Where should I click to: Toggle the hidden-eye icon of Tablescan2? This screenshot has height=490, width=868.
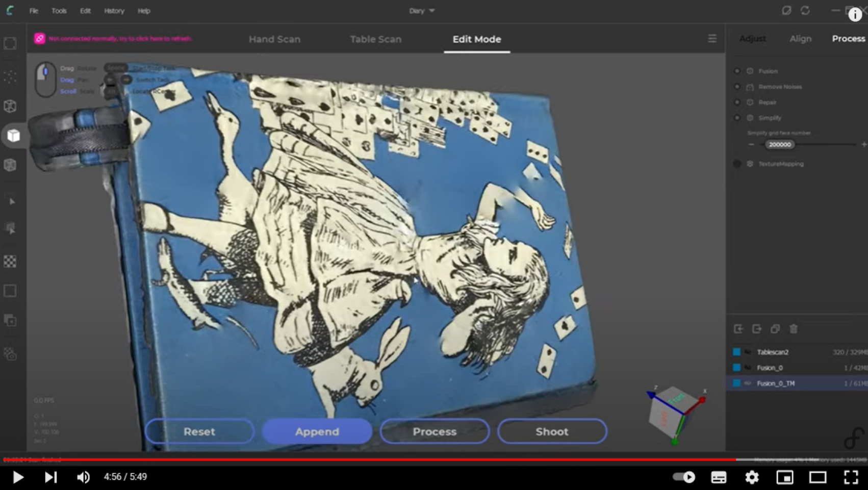coord(748,352)
